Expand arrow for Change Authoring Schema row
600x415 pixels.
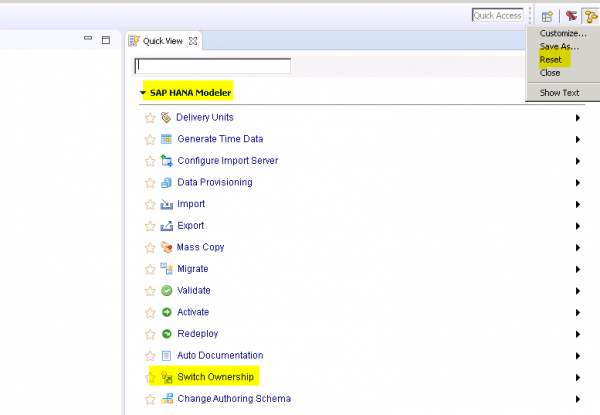(x=578, y=399)
